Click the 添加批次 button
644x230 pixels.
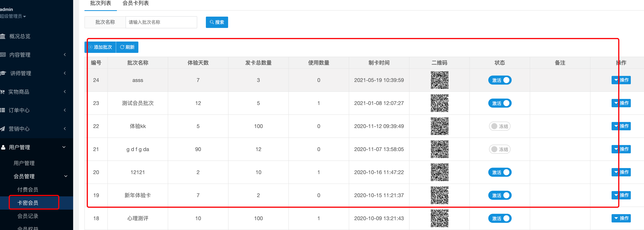point(100,47)
